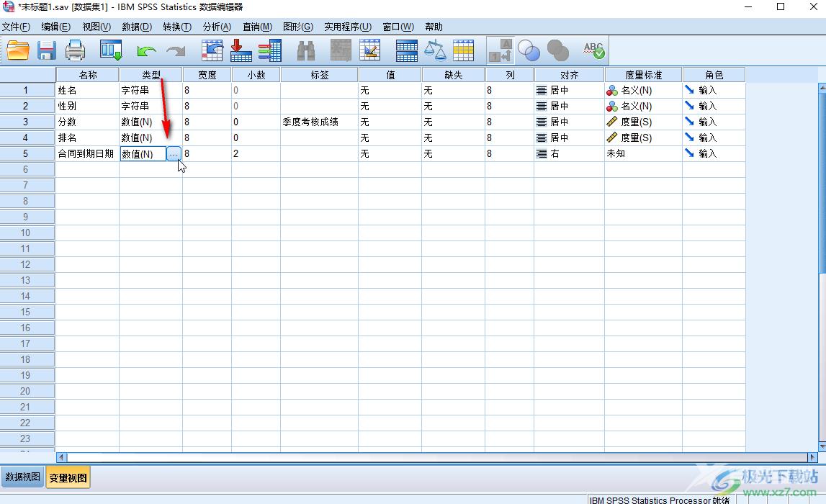Click the Print toolbar icon
Viewport: 826px width, 504px height.
tap(76, 50)
